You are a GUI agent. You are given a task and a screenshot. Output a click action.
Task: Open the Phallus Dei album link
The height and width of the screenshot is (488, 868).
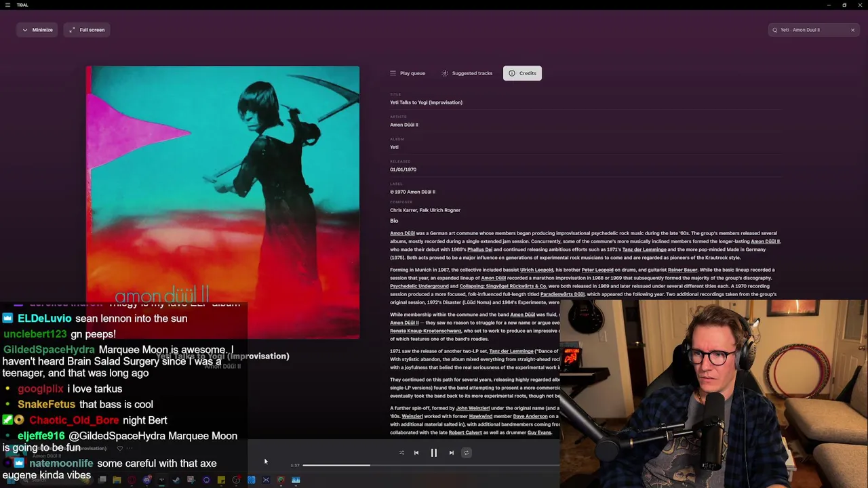479,249
